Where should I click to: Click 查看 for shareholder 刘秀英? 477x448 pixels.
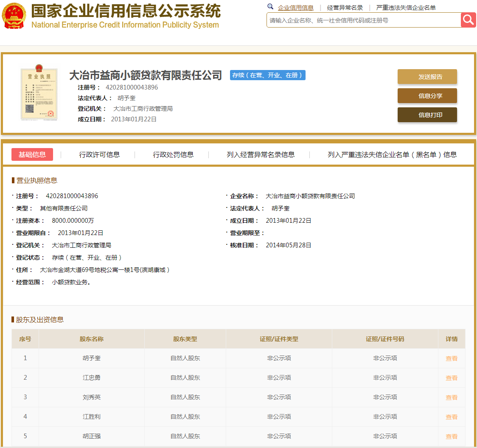pos(452,397)
